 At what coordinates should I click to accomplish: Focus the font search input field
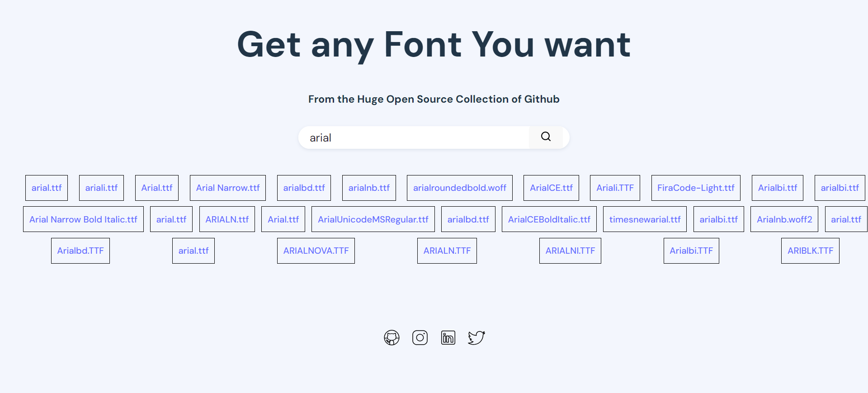coord(414,137)
